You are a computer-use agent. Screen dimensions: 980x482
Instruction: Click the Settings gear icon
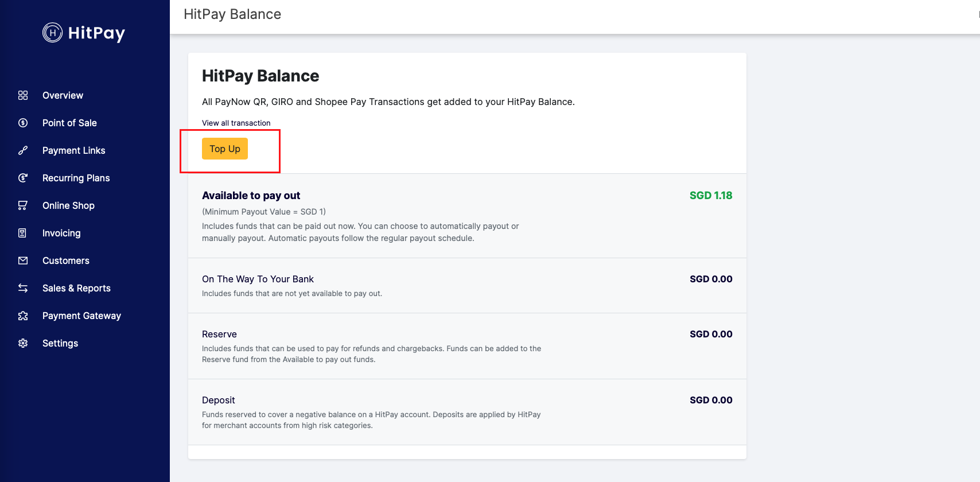point(23,343)
